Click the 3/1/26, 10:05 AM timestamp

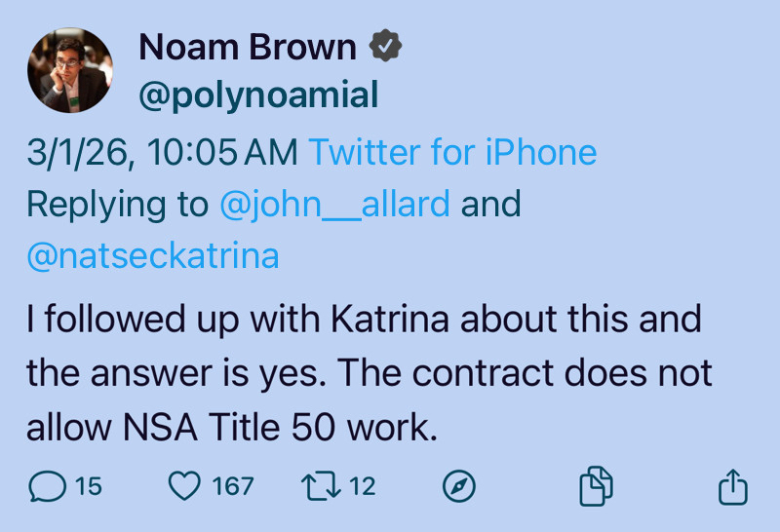coord(163,152)
